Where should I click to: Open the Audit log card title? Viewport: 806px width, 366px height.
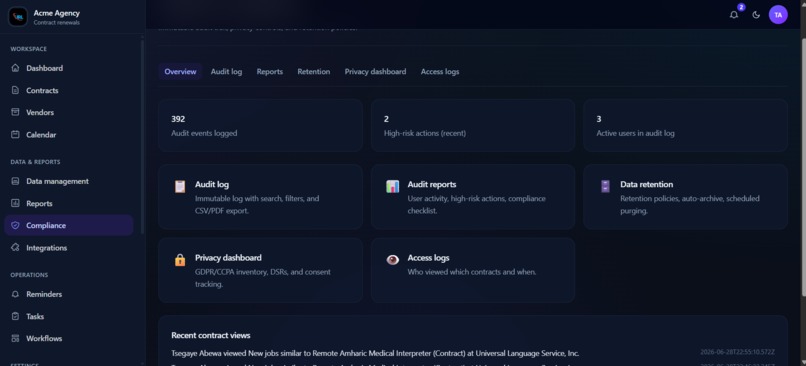click(x=212, y=184)
